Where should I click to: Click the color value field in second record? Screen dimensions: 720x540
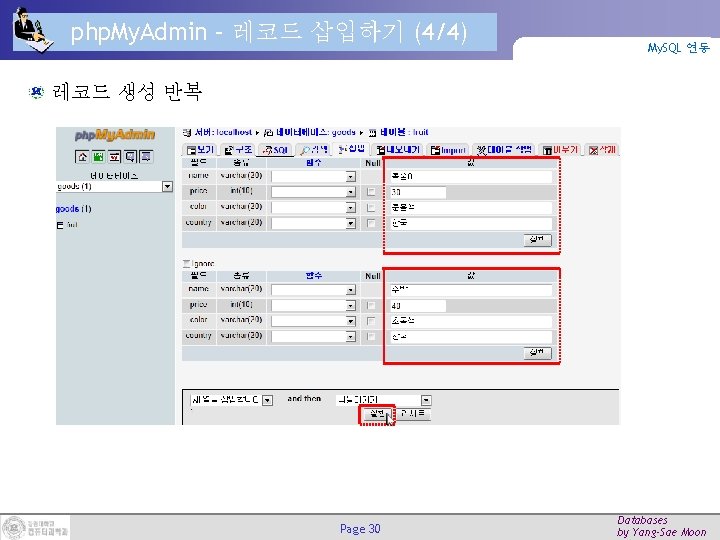pos(471,321)
